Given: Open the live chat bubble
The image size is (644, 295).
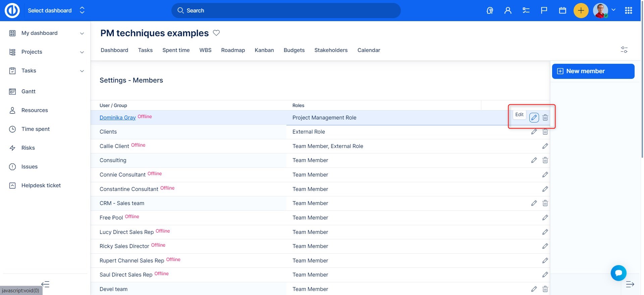Looking at the screenshot, I should tap(619, 273).
